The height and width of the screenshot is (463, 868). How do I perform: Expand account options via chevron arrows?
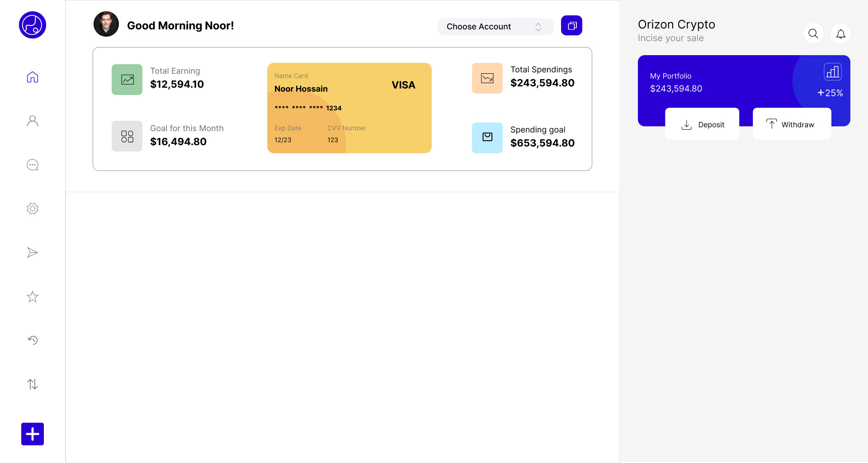[x=538, y=27]
